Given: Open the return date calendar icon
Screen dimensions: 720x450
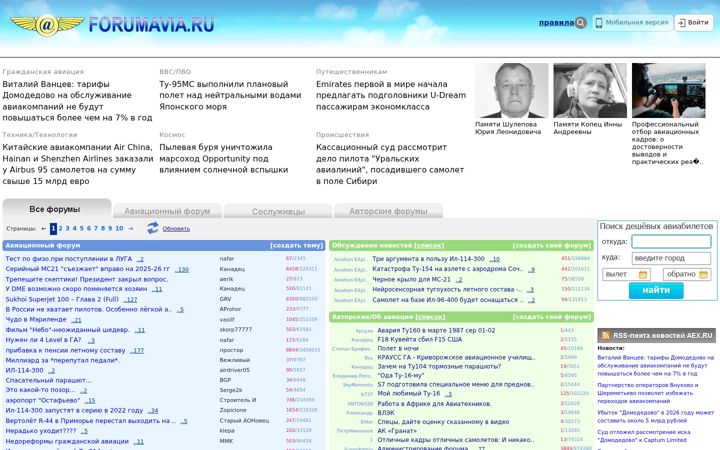Looking at the screenshot, I should click(x=703, y=275).
